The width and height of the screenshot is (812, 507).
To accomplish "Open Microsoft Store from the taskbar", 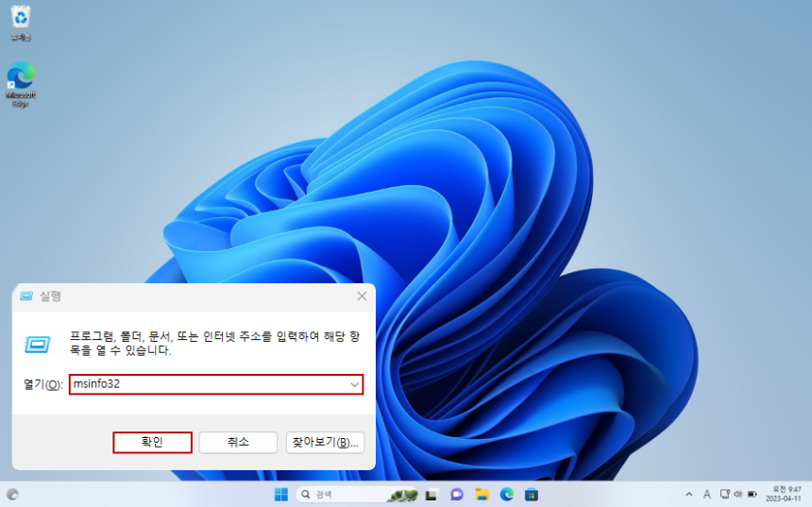I will 532,495.
